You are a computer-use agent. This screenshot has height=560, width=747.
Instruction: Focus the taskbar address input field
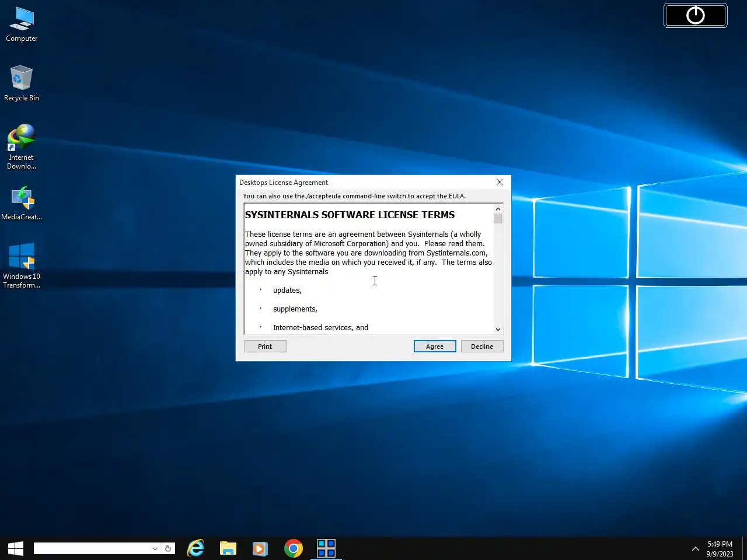pos(92,548)
